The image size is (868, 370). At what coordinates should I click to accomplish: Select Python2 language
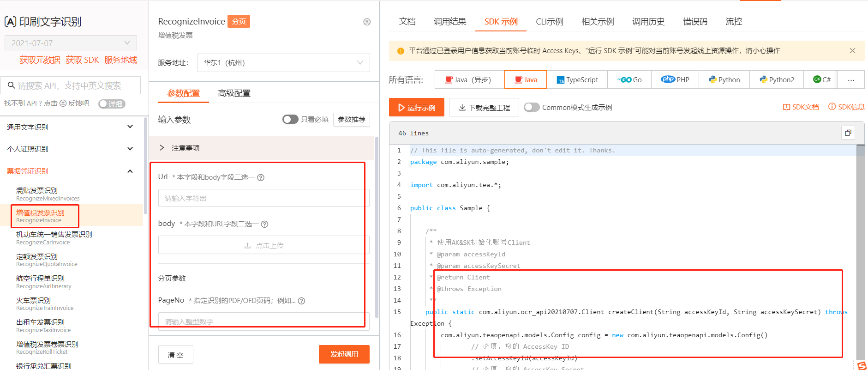pos(777,80)
